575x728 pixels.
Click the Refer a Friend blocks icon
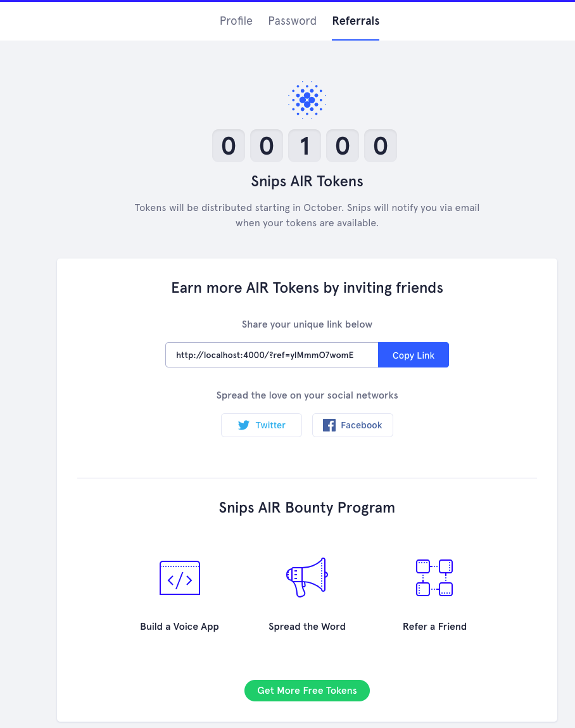point(434,578)
